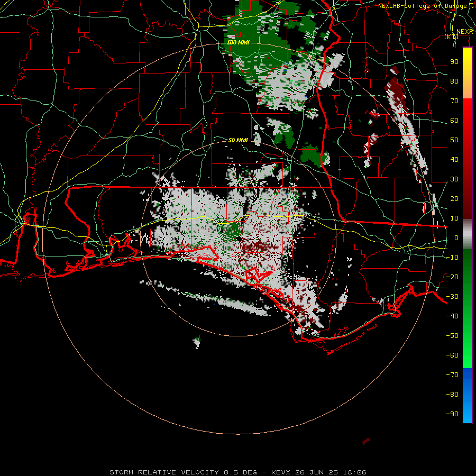
Task: Select the positive 80 knot scale label
Action: (454, 81)
